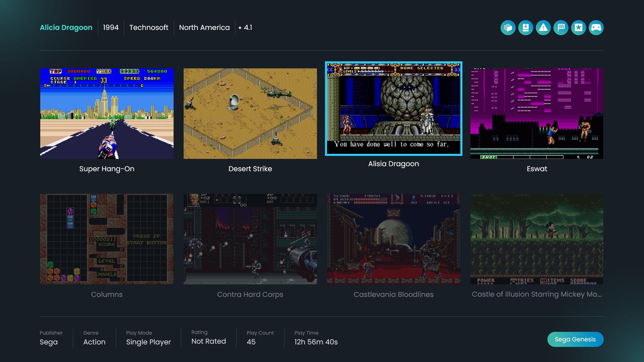644x362 pixels.
Task: Click the Sega Genesis platform button
Action: tap(575, 339)
